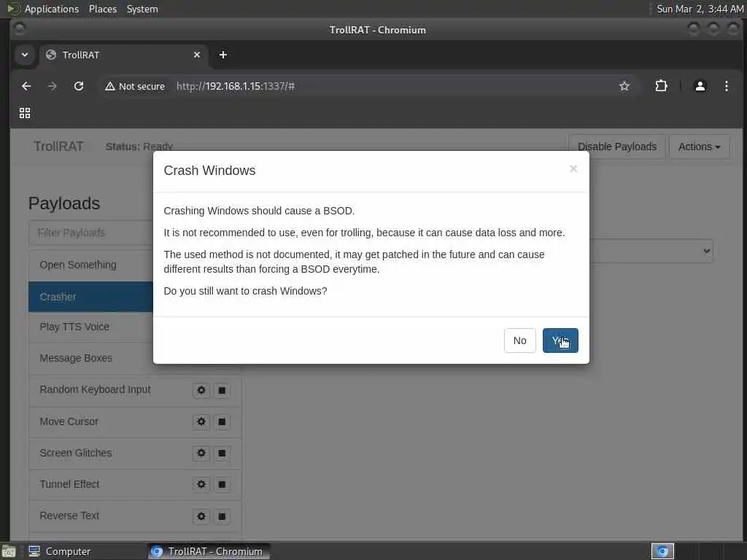747x560 pixels.
Task: Open settings gear for Move Cursor
Action: point(201,421)
